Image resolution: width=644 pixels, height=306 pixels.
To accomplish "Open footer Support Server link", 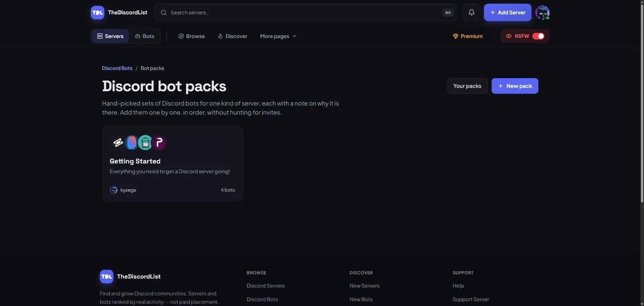I will [471, 299].
